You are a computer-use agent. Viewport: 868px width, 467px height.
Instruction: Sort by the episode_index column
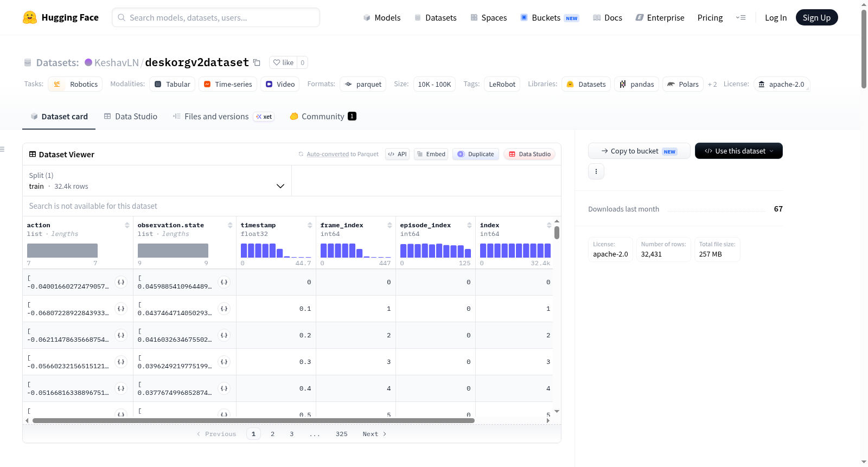[469, 225]
